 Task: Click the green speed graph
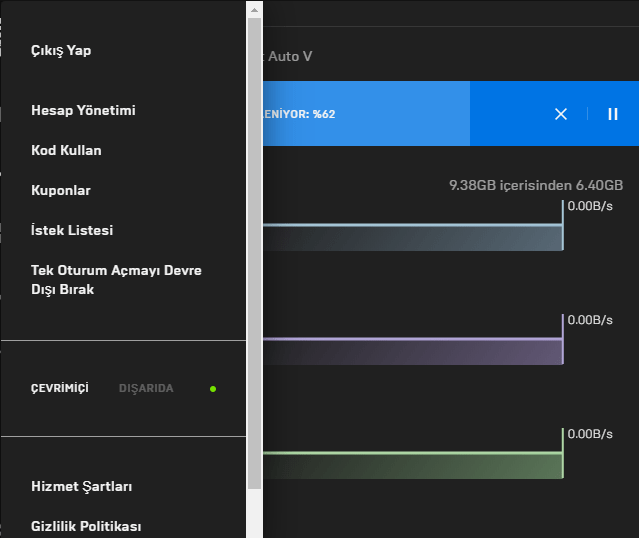coord(412,466)
